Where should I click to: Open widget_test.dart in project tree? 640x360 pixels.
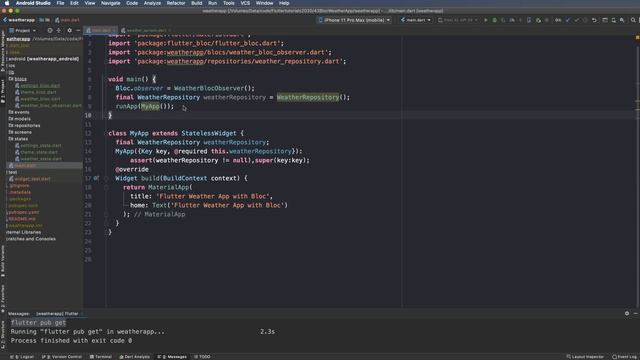(x=30, y=179)
